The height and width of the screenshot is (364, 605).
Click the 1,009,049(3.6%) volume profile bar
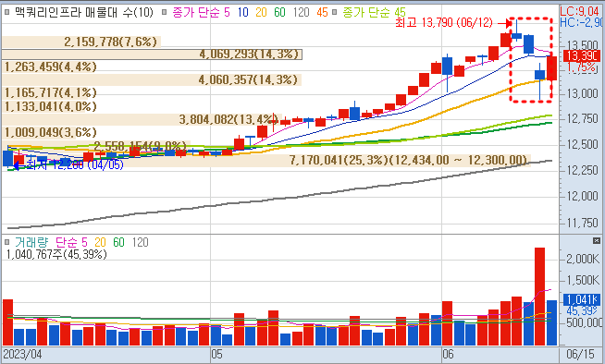click(48, 132)
